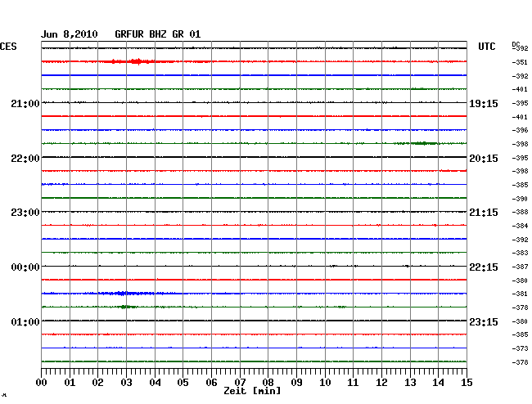
Task: Select minute tick label '01' on the x-axis
Action: coord(70,383)
